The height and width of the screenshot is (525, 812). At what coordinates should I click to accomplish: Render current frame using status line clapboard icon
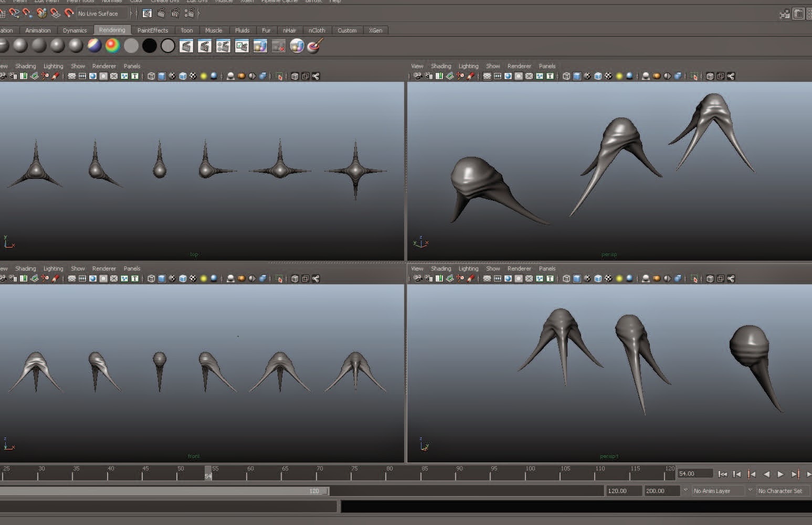[x=162, y=13]
